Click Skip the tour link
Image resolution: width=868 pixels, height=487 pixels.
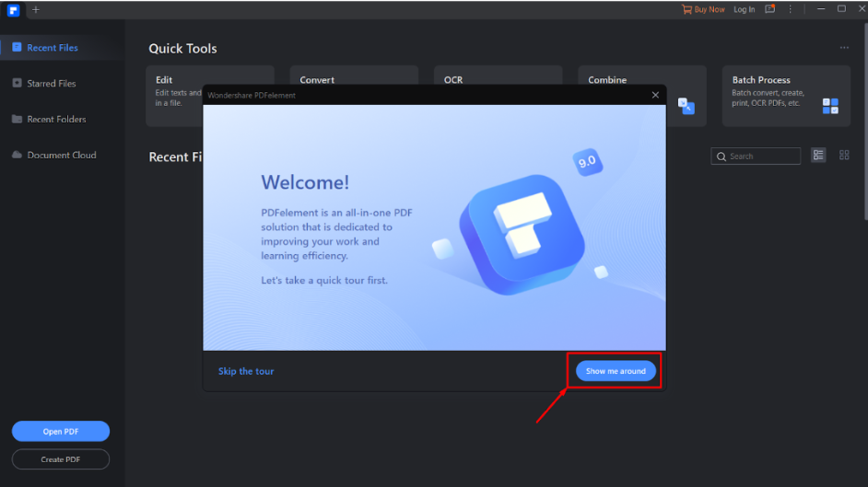(x=246, y=372)
